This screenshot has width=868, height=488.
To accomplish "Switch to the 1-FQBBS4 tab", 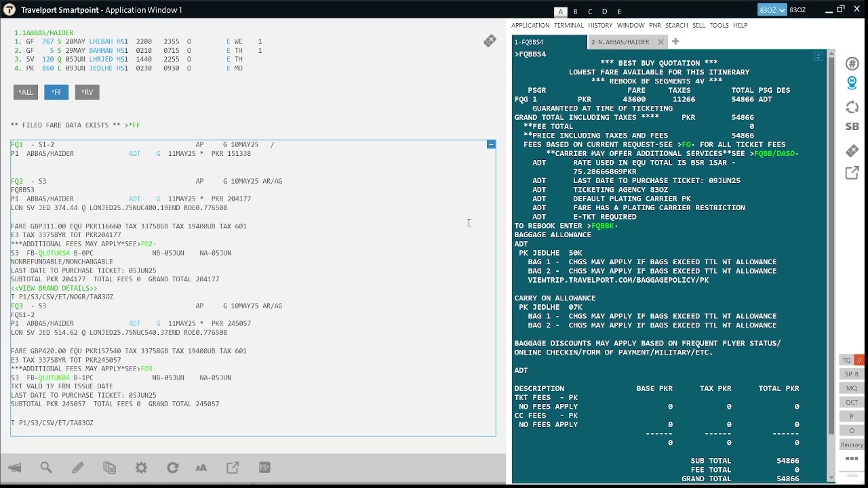I will tap(549, 42).
